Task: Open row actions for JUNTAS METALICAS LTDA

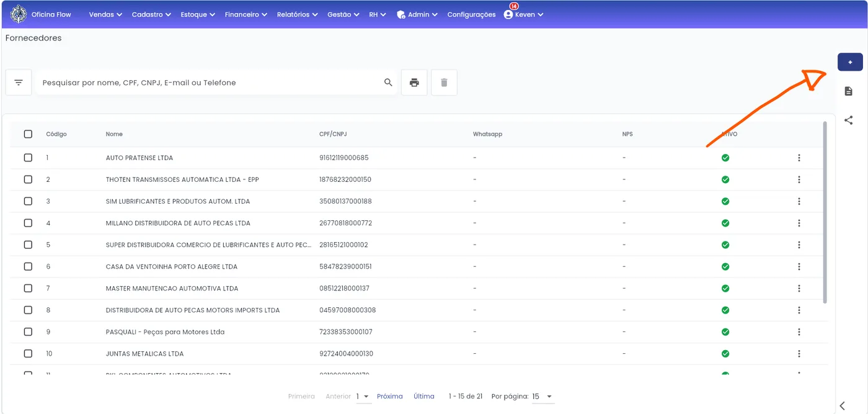Action: 799,353
